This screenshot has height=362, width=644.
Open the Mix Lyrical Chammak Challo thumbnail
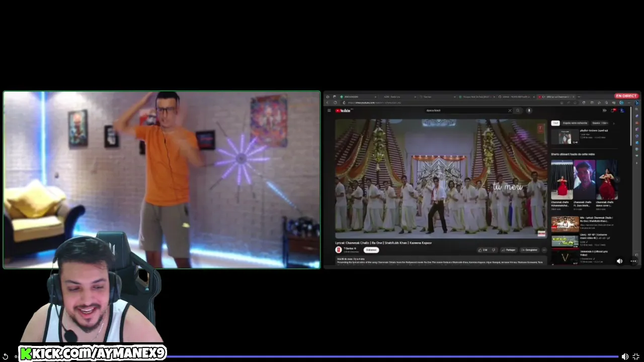tap(565, 224)
